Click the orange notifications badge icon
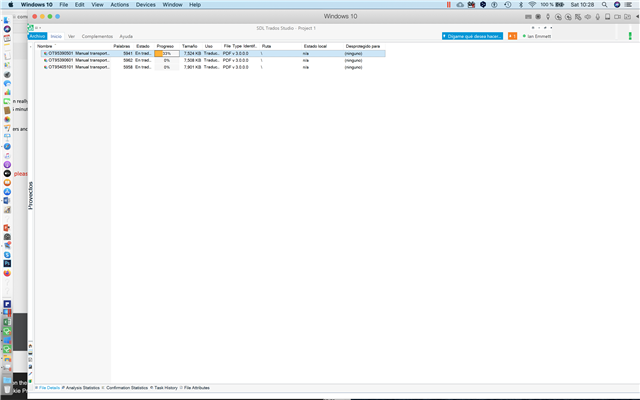 pos(512,36)
